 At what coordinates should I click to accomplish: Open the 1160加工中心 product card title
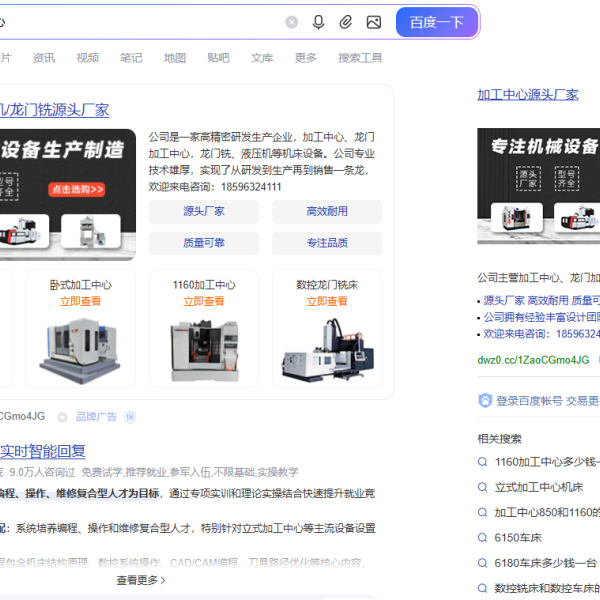(204, 285)
